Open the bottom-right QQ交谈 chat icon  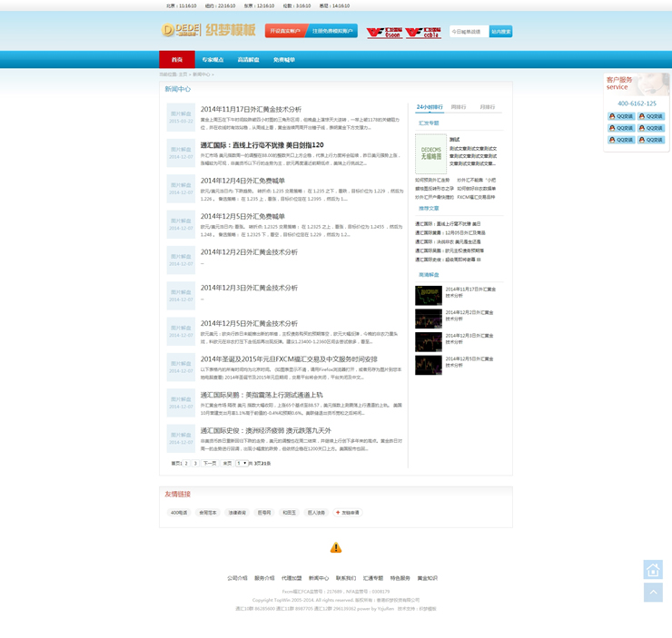point(651,140)
